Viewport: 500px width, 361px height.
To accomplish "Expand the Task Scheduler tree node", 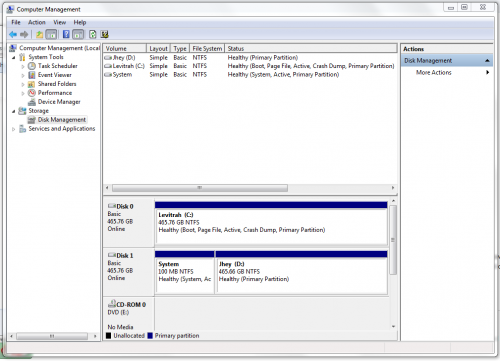I will coord(23,66).
